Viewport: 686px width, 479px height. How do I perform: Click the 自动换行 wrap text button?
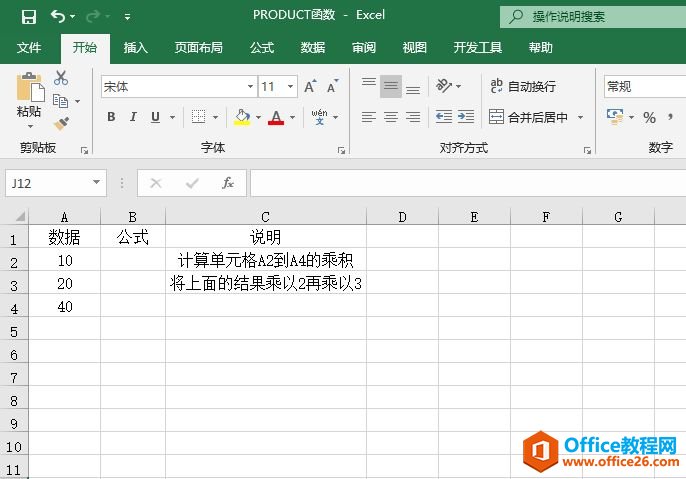[523, 87]
